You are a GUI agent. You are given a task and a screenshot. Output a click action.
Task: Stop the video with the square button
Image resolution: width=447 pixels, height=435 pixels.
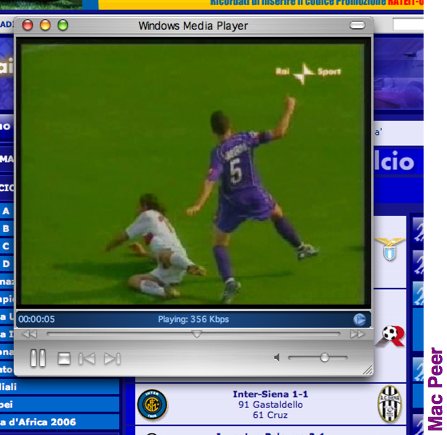pyautogui.click(x=64, y=359)
